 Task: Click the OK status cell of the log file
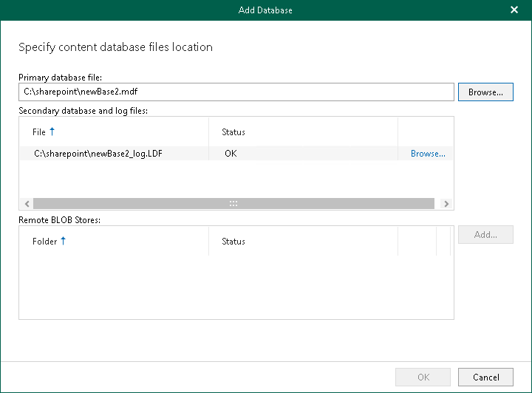click(x=231, y=154)
